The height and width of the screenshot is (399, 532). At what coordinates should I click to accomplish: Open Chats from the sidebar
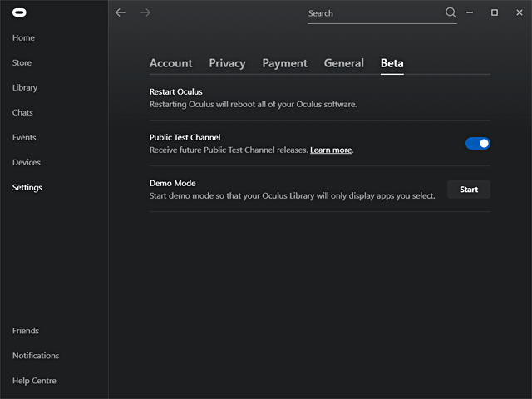coord(22,113)
